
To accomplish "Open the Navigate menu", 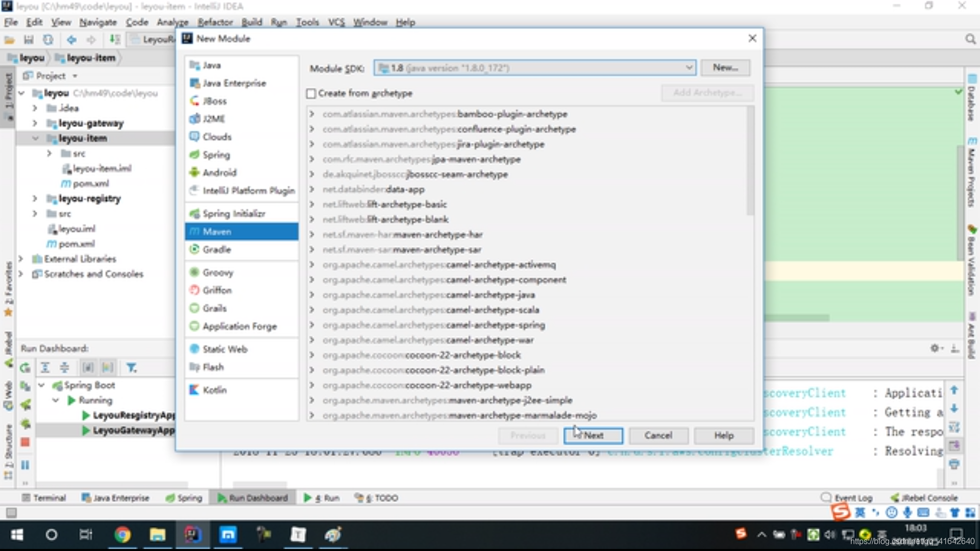I will [x=98, y=22].
